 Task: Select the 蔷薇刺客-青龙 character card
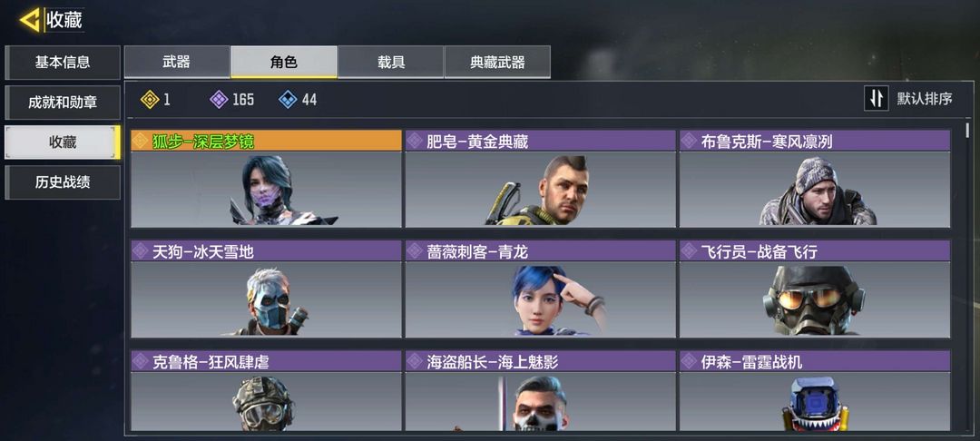541,289
